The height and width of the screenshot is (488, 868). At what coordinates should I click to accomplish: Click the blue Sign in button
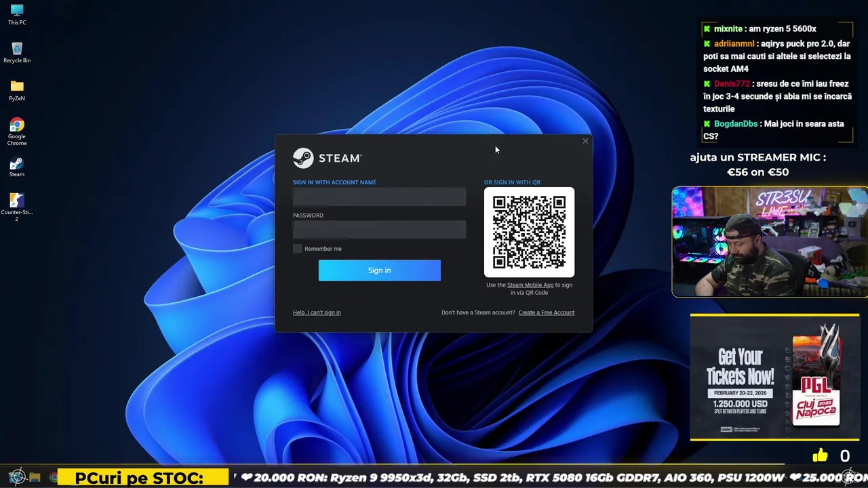[379, 270]
